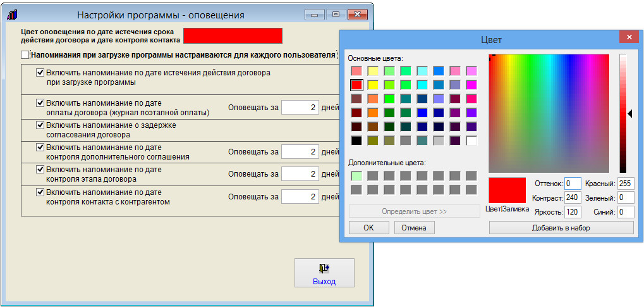Click the Яркость value field

[x=573, y=212]
